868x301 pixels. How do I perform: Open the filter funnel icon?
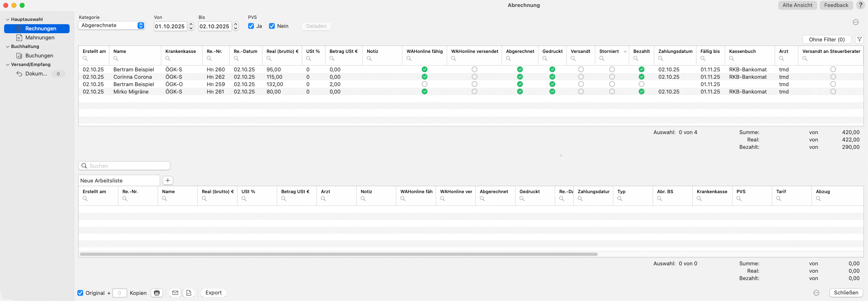point(859,39)
